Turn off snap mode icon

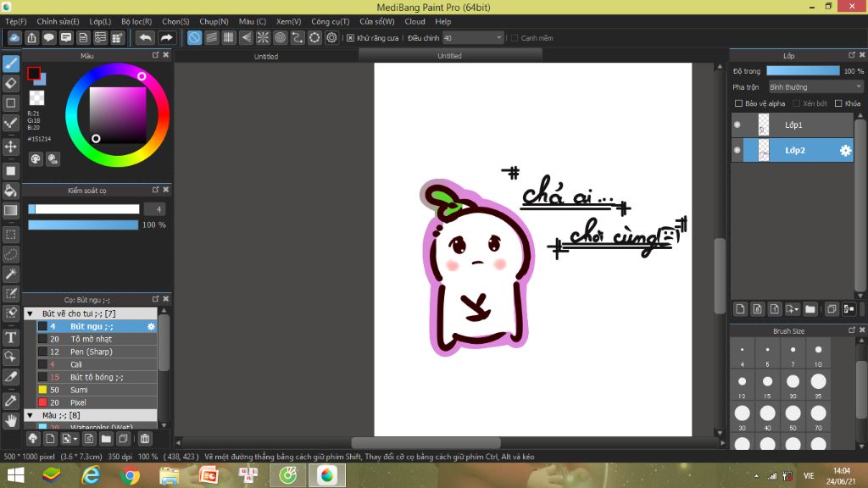(194, 37)
